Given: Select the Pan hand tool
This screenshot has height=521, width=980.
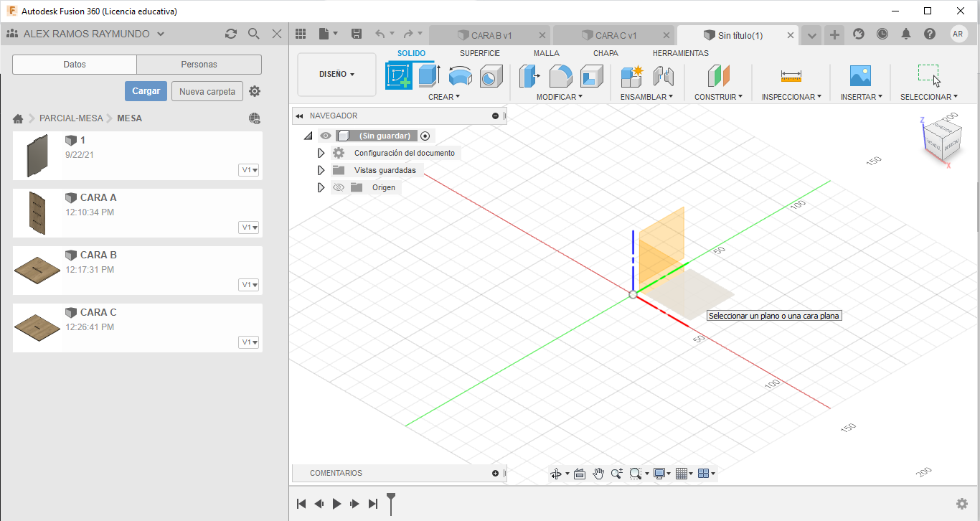Looking at the screenshot, I should click(x=598, y=474).
